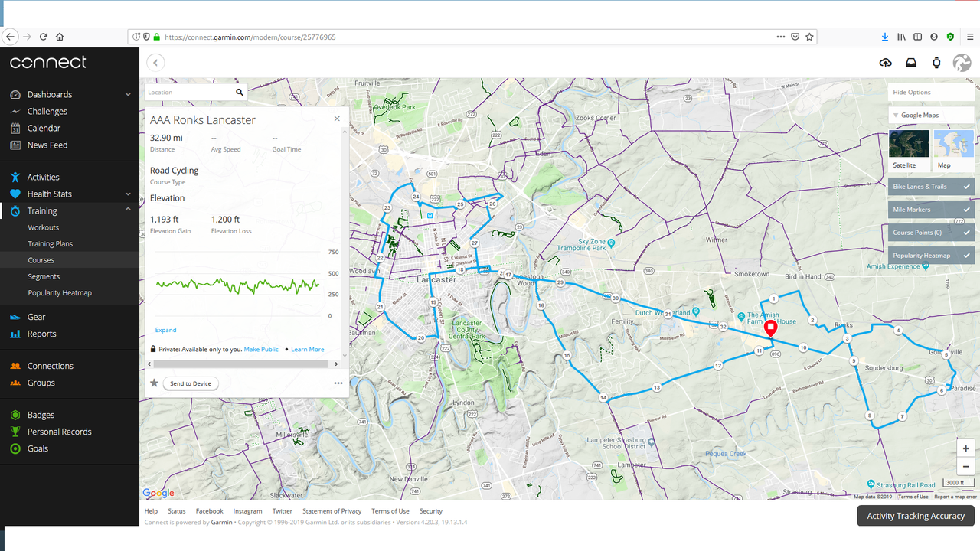Open the Badges hexagon icon
Screen dimensions: 980x551
[x=15, y=415]
